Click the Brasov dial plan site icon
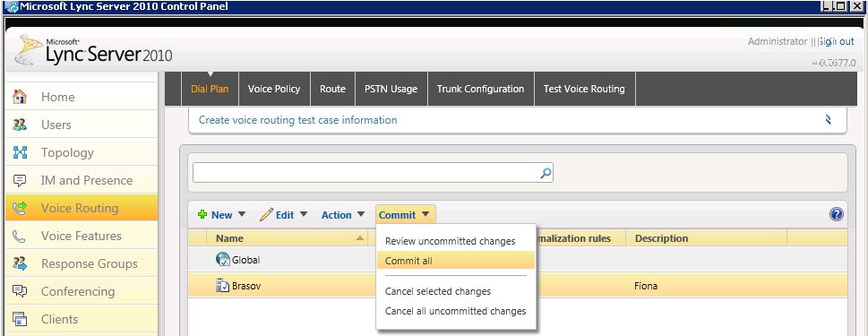 (x=222, y=286)
